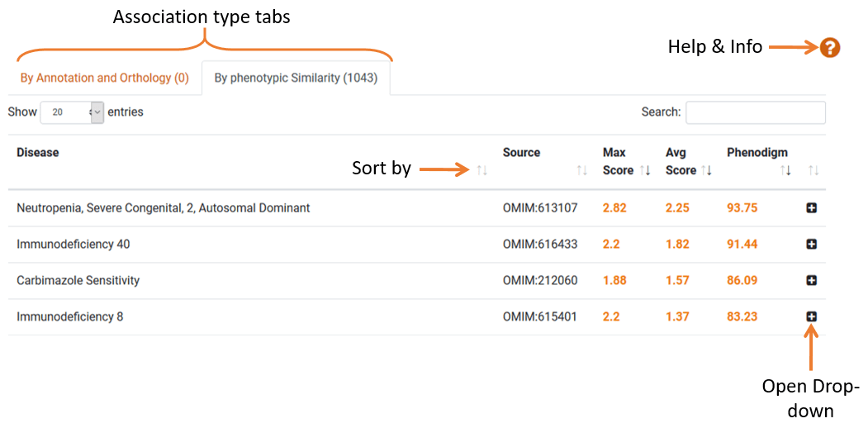Expand Neutropenia Severe Congenital row plus icon

point(812,208)
